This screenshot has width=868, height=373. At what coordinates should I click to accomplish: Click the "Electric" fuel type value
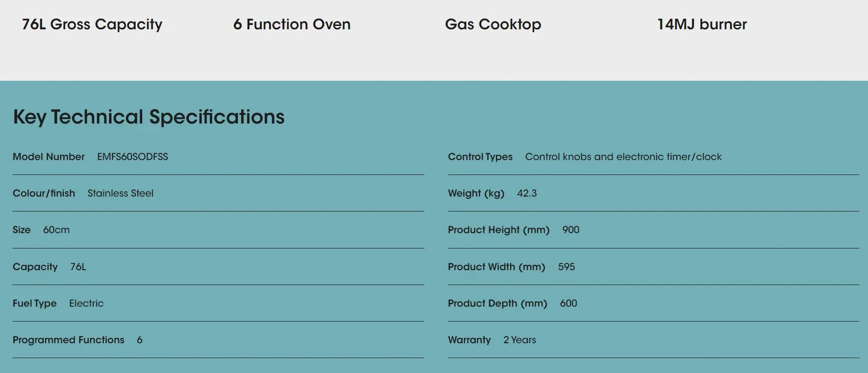click(x=86, y=303)
